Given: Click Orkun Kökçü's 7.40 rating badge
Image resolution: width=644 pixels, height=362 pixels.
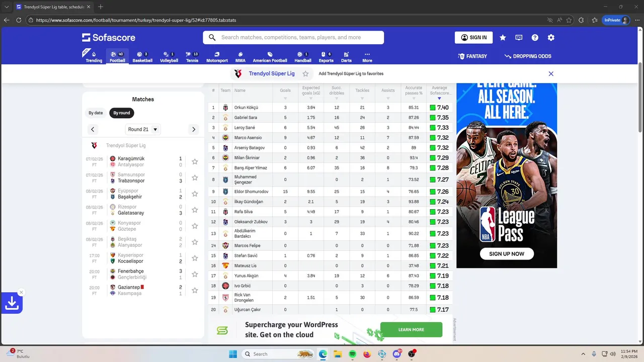Looking at the screenshot, I should [439, 108].
